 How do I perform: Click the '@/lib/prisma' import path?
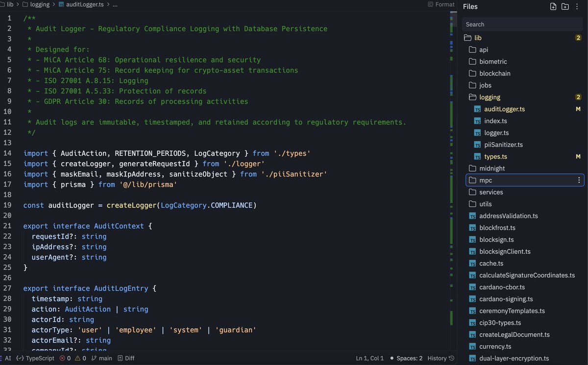click(x=148, y=185)
